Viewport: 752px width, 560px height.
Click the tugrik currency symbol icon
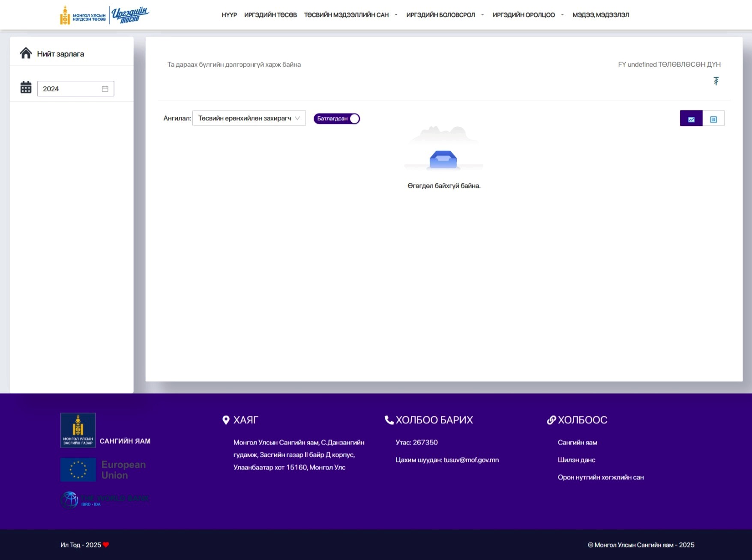tap(716, 81)
